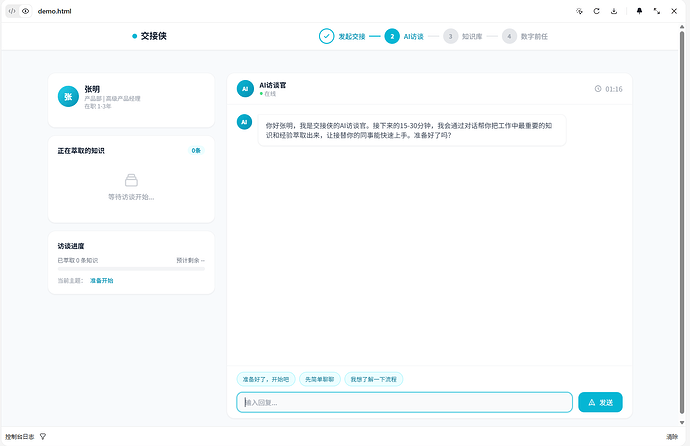Click the page vertical scrollbar

click(682, 222)
